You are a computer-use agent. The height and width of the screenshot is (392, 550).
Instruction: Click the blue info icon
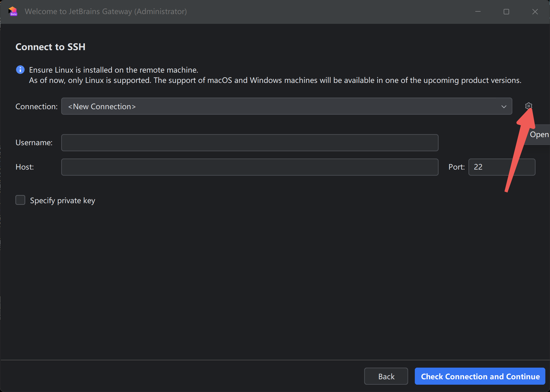coord(20,70)
